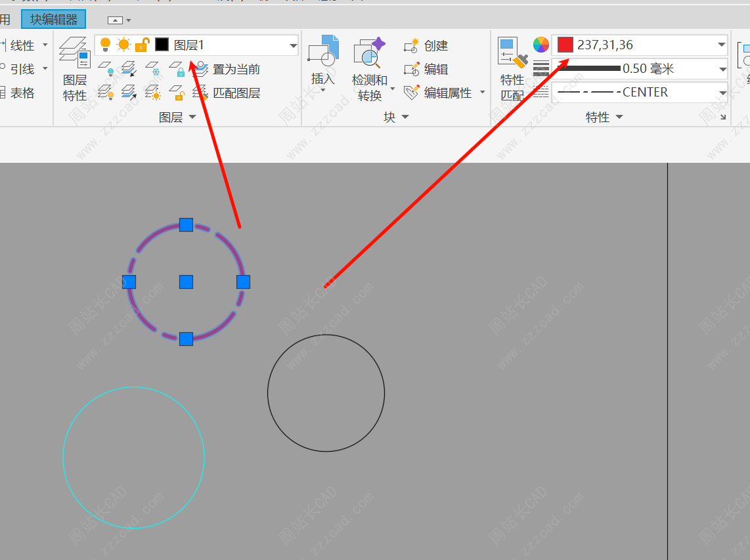Screen dimensions: 750x560
Task: Open the 0.50 毫米 lineweight dropdown
Action: pyautogui.click(x=722, y=69)
